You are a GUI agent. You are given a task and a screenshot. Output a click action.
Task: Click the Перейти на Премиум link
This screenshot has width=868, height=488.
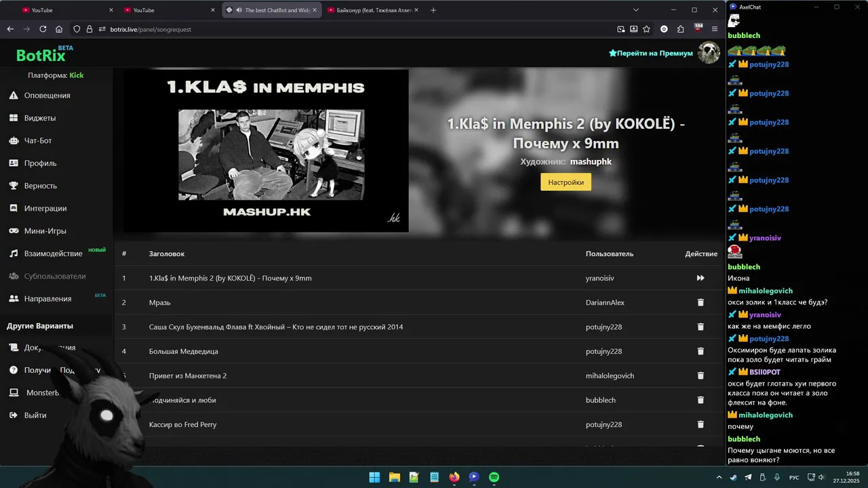(x=651, y=53)
